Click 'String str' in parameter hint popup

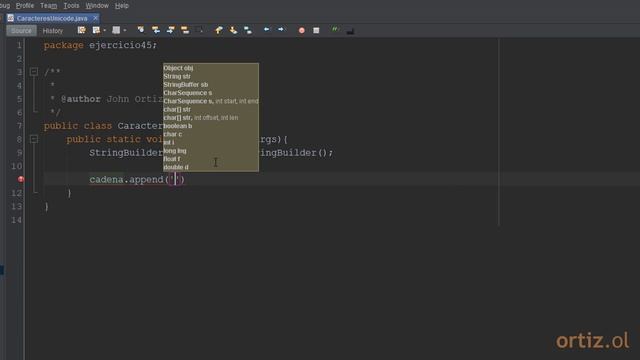177,76
